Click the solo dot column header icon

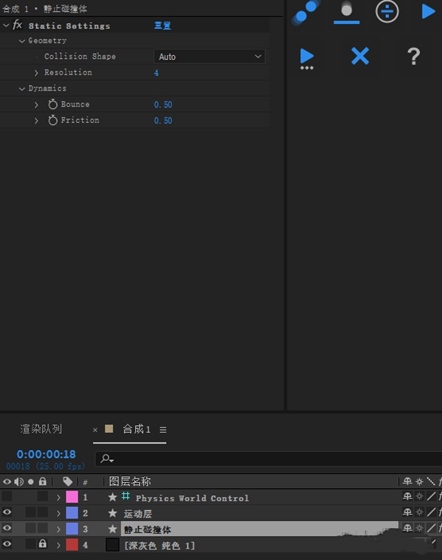(31, 482)
